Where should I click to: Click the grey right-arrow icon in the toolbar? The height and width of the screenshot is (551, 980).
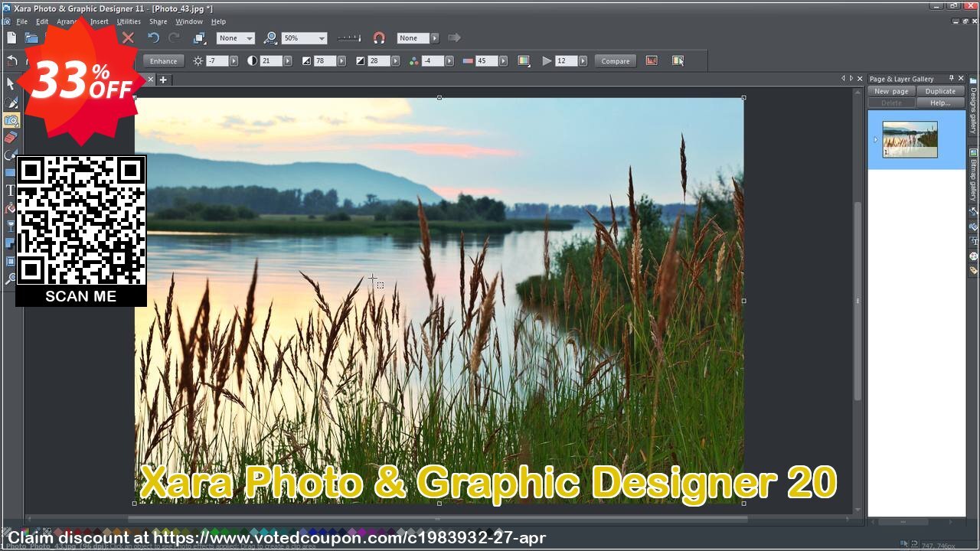point(454,37)
